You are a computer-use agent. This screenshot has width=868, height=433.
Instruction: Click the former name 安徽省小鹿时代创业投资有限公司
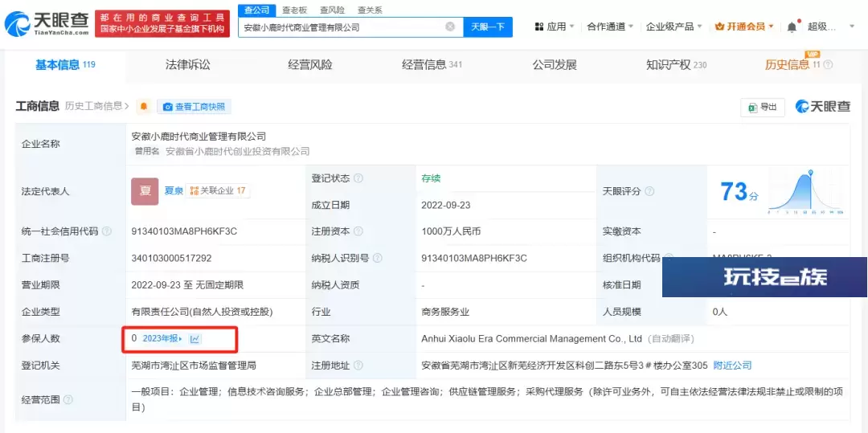pos(237,151)
